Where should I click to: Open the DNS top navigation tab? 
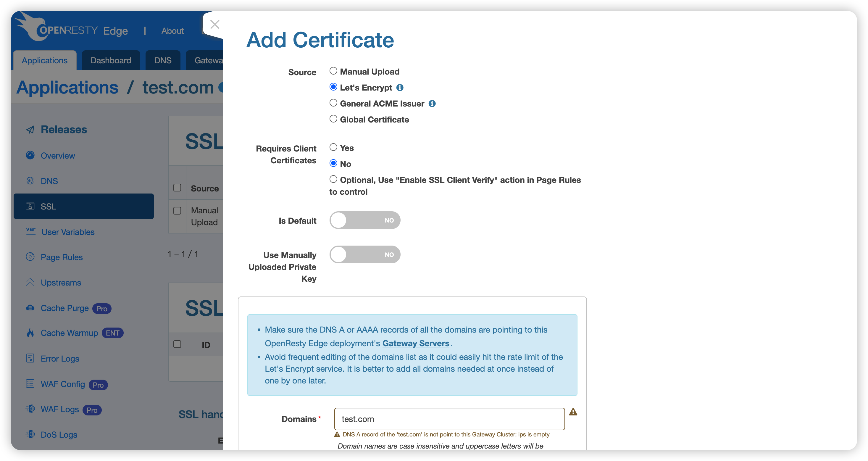point(163,61)
